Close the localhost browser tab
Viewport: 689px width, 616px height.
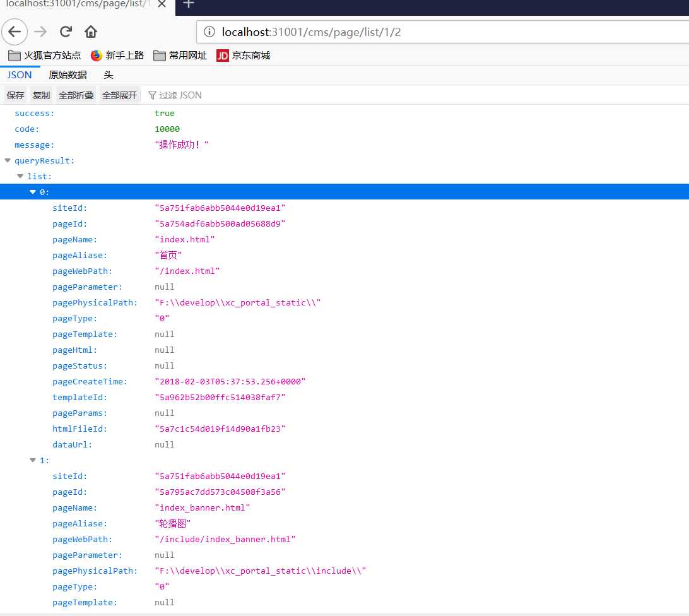162,4
